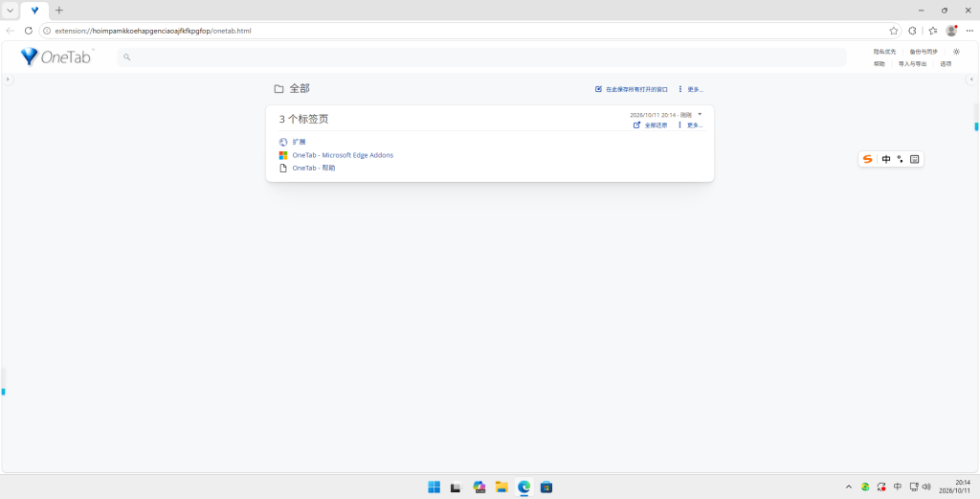Open a new browser tab
The height and width of the screenshot is (499, 980).
pyautogui.click(x=59, y=11)
